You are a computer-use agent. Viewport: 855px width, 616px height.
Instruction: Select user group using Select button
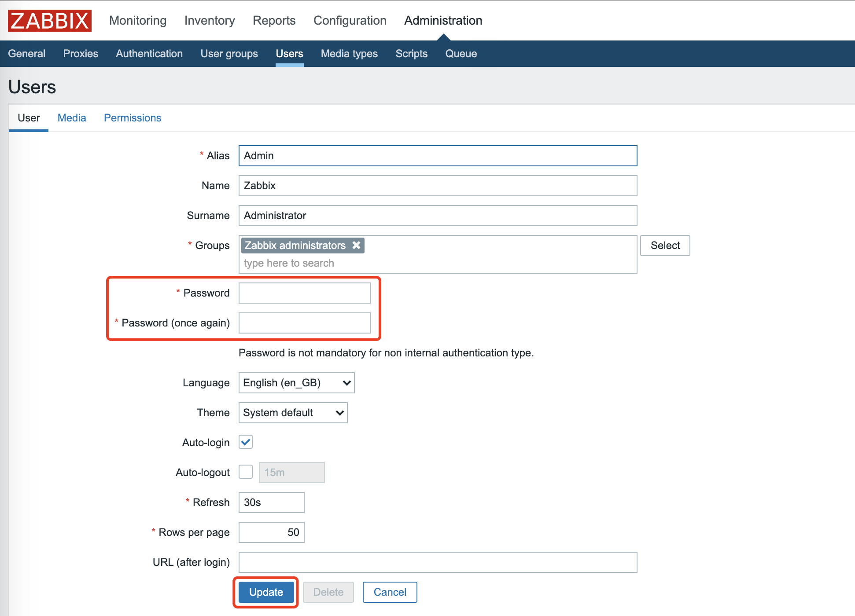tap(664, 246)
